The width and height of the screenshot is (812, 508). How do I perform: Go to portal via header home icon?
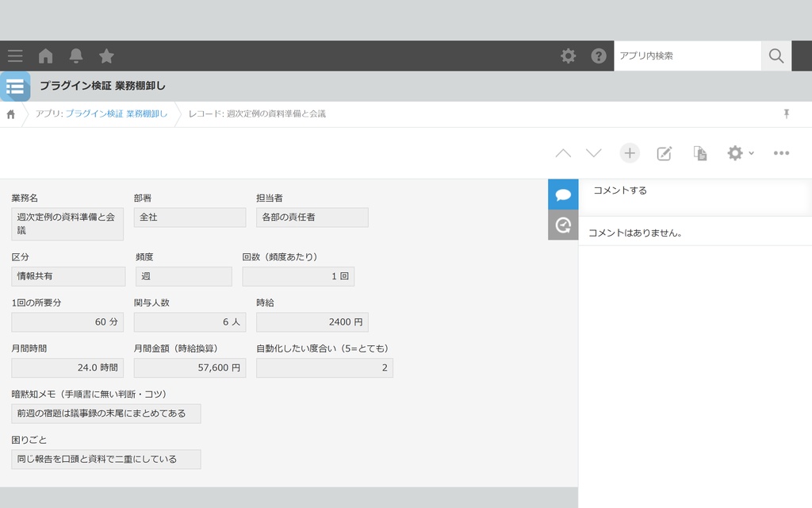pos(45,56)
